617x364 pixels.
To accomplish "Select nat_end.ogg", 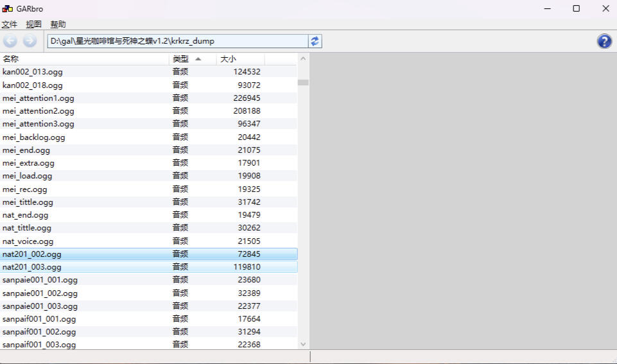I will click(148, 215).
